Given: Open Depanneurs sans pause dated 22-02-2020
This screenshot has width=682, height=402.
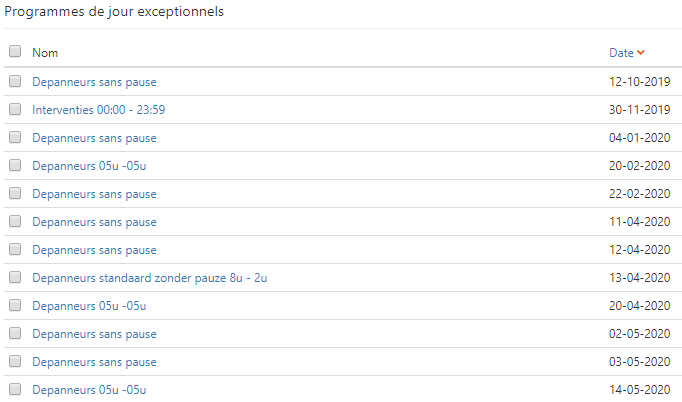Looking at the screenshot, I should [94, 194].
